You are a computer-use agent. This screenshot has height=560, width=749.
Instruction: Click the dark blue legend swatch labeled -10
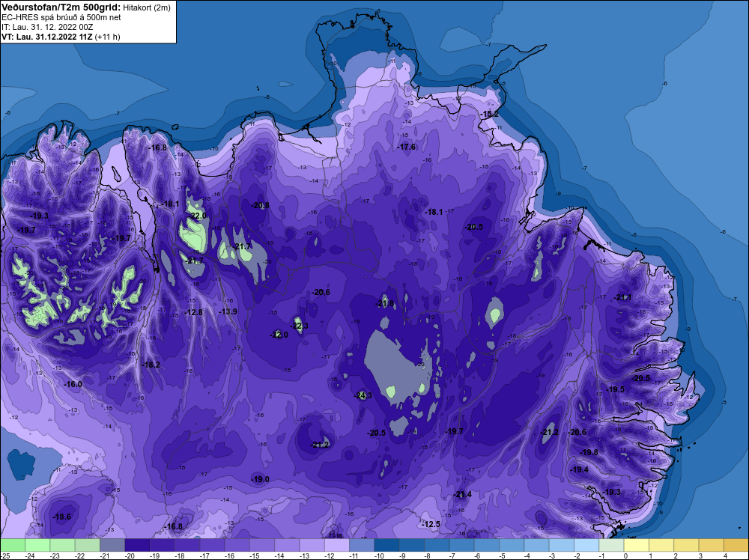pos(386,545)
